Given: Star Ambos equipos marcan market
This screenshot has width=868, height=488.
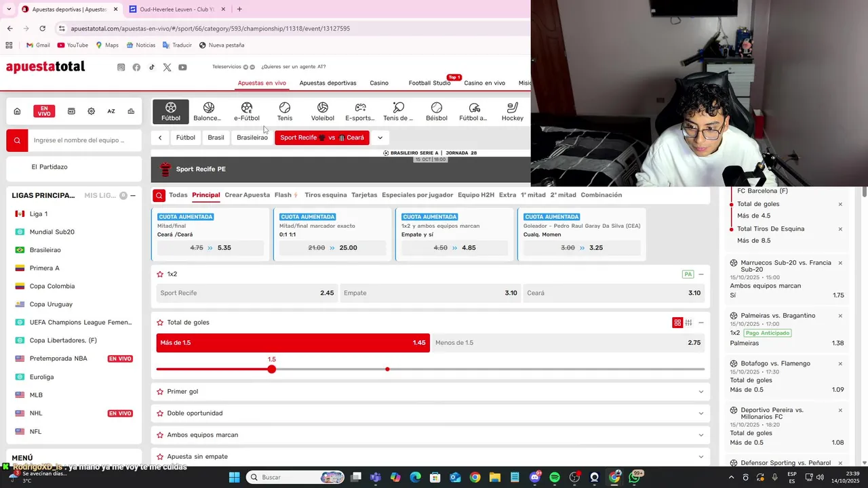Looking at the screenshot, I should pyautogui.click(x=160, y=435).
